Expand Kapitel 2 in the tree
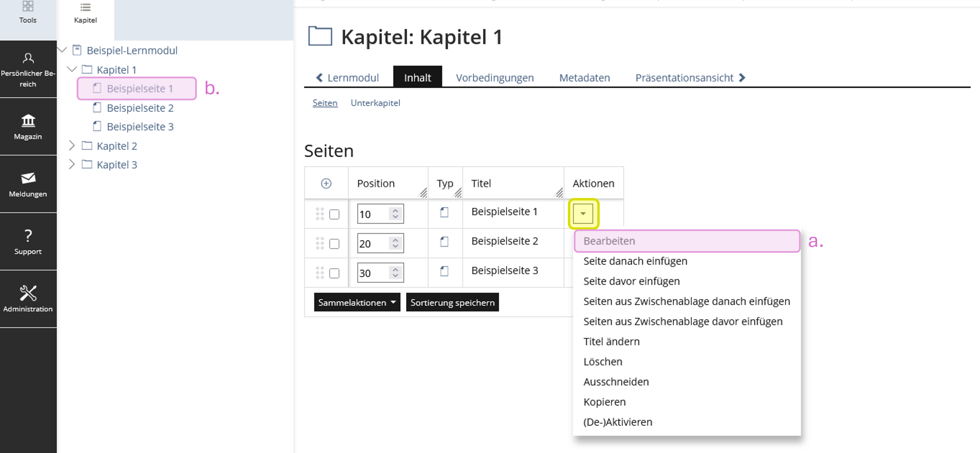The height and width of the screenshot is (453, 980). click(72, 145)
